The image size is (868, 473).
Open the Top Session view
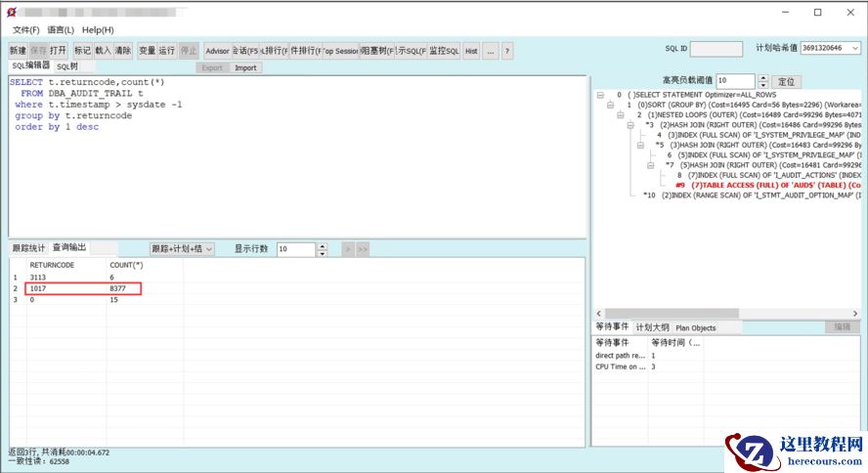point(341,51)
